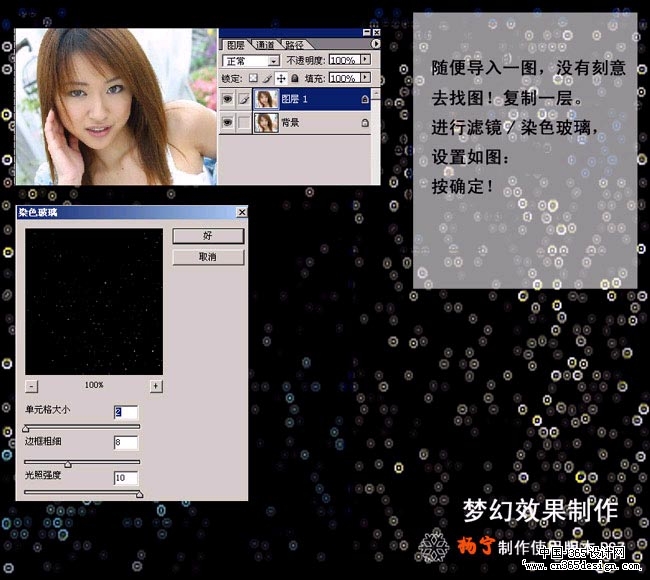Toggle lock position move icon

click(x=281, y=78)
